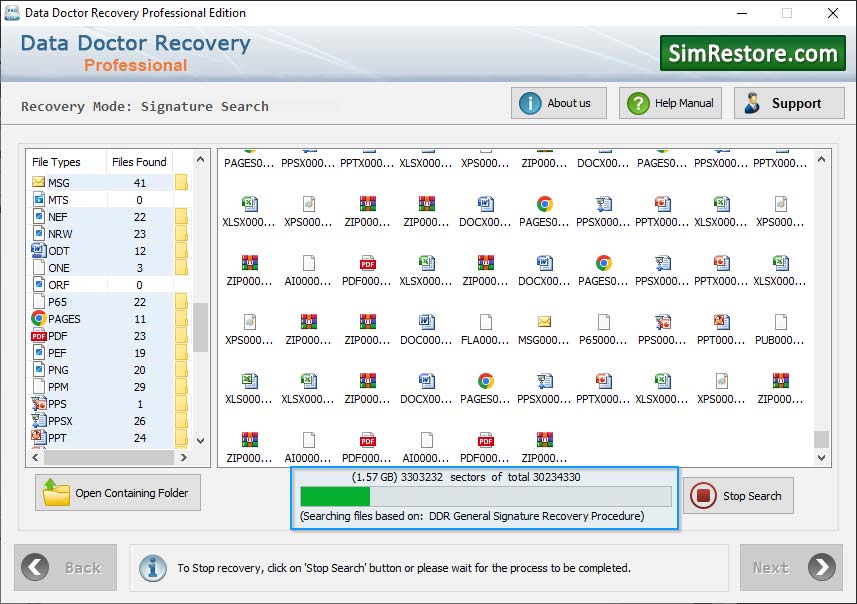Select the PPSX file type icon
Screen dimensions: 857x604
click(38, 420)
